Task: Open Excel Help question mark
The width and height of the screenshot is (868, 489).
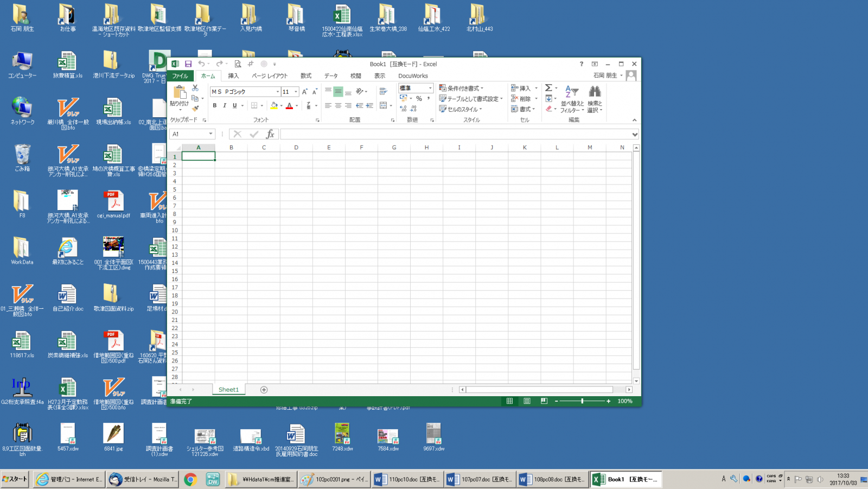Action: (581, 64)
